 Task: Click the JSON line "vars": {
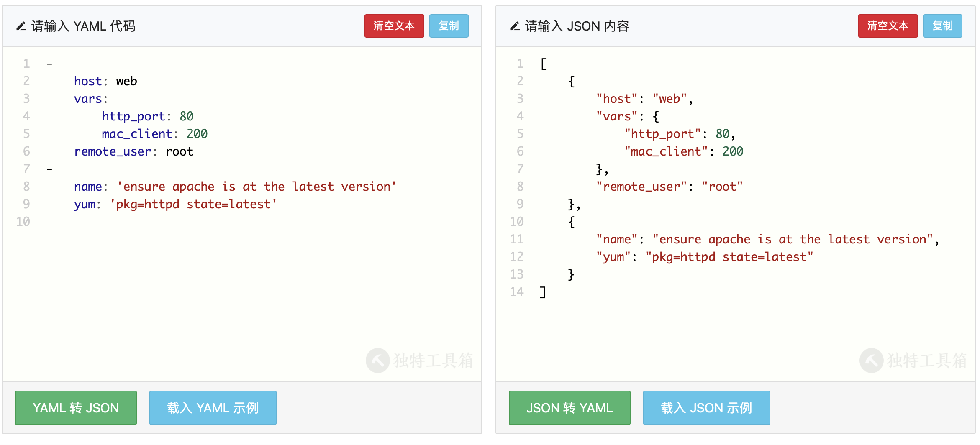point(628,116)
